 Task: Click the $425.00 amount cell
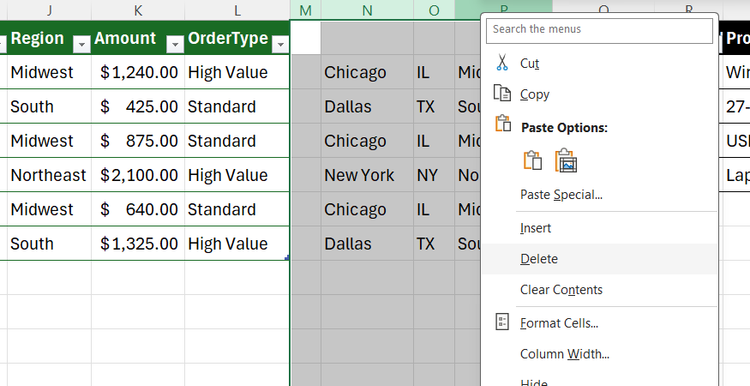(138, 106)
